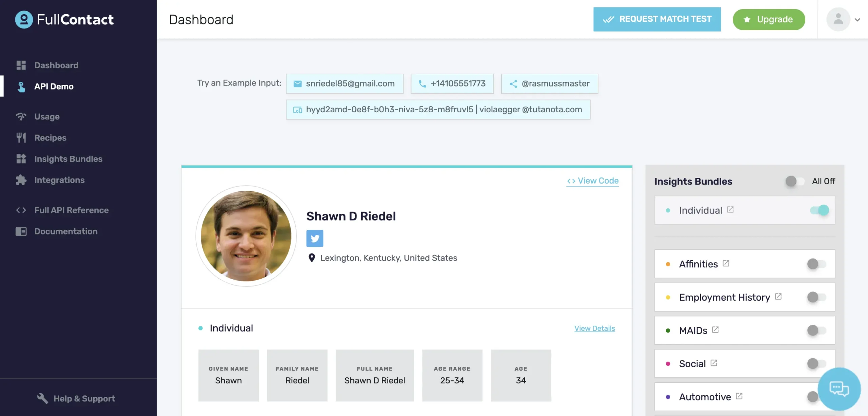Try the hyyd2amd MAID example input
The height and width of the screenshot is (416, 868).
(438, 110)
